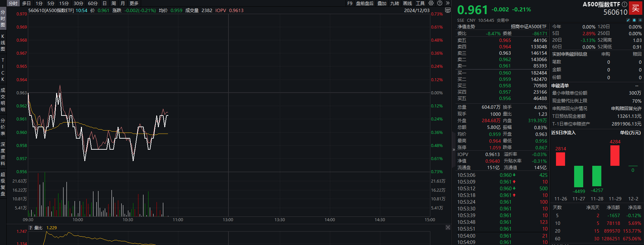This screenshot has height=245, width=644.
Task: Switch to the 60分 period tab
Action: coord(93,3)
